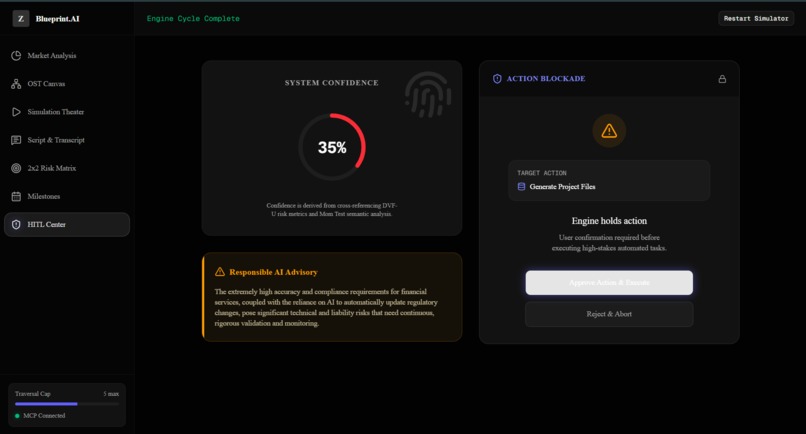Click the shield icon beside Action Blockade title
Screen dimensions: 806x434
497,79
